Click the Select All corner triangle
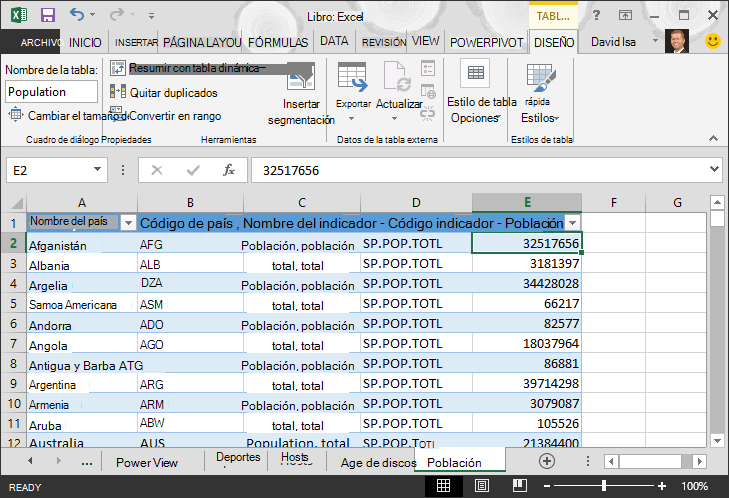Screen dimensions: 729x498 tap(17, 203)
